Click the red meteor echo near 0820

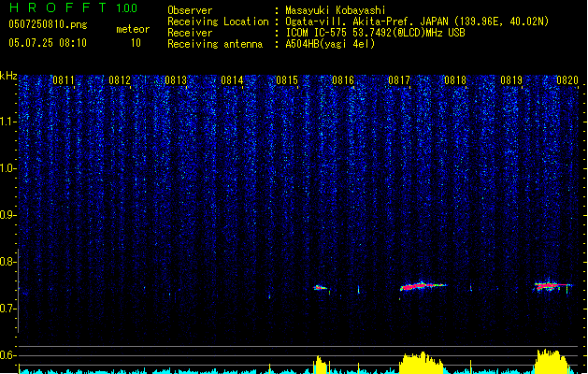click(x=552, y=286)
